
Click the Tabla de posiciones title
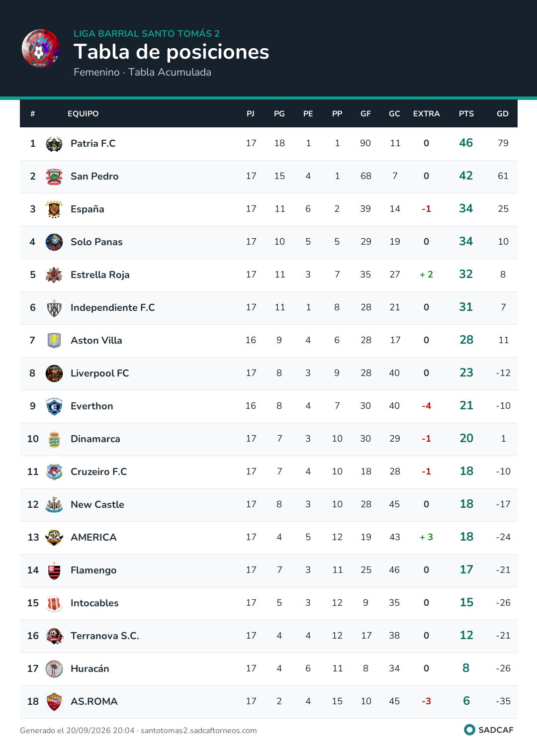pyautogui.click(x=172, y=52)
